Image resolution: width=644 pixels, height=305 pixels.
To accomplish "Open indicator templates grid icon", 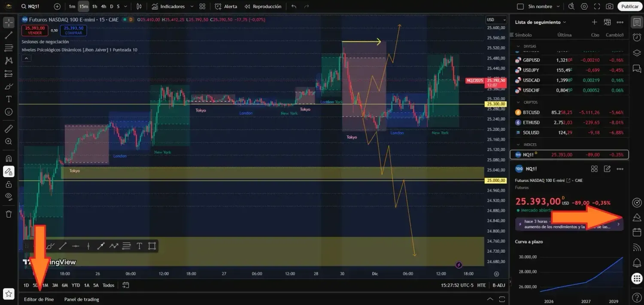I will [202, 6].
